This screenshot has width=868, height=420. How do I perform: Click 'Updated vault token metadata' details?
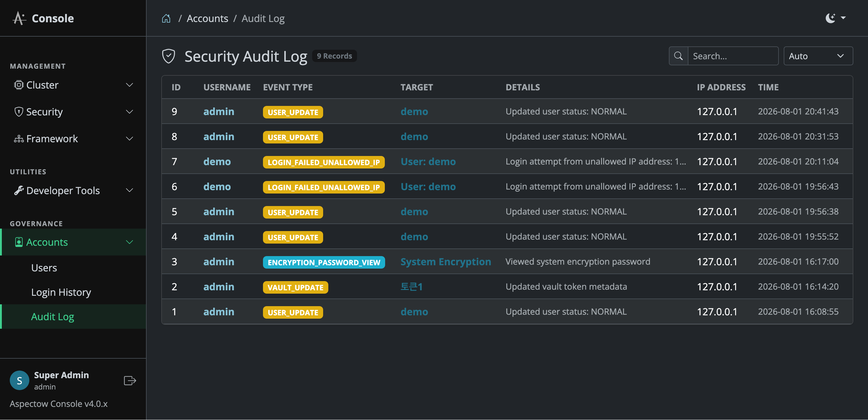coord(566,287)
